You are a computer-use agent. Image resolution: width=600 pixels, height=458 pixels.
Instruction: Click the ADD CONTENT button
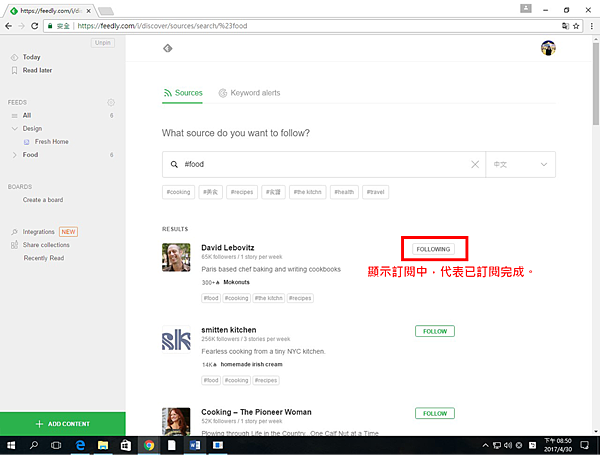coord(63,424)
